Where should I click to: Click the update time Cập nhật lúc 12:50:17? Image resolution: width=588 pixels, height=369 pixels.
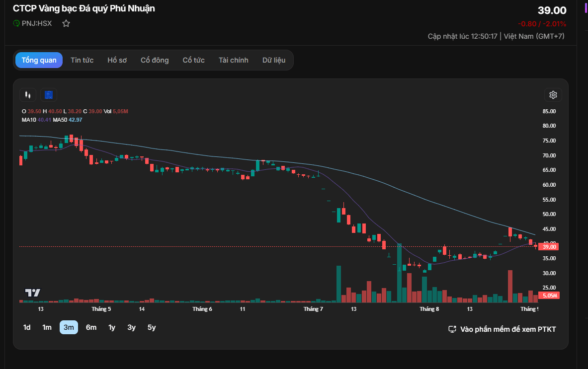pos(462,36)
